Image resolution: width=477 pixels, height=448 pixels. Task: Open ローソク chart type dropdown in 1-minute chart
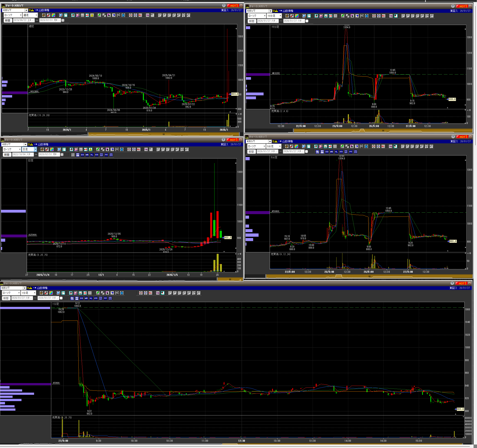[19, 293]
